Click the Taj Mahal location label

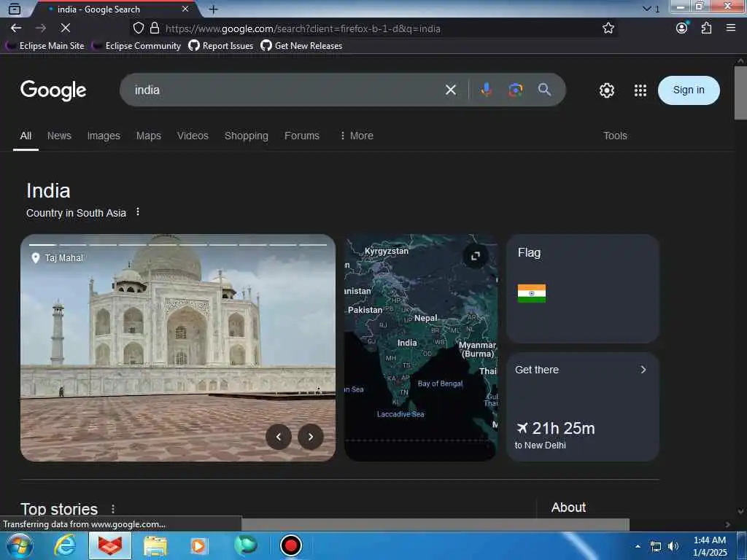[x=57, y=257]
